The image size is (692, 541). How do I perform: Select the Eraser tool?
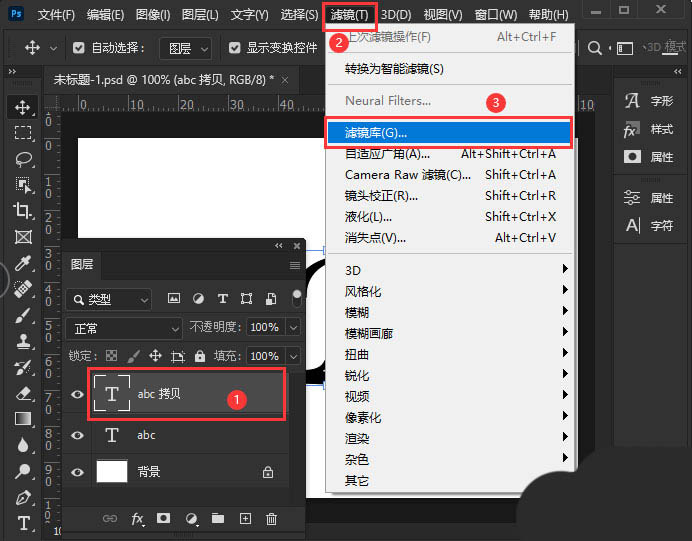click(x=23, y=393)
